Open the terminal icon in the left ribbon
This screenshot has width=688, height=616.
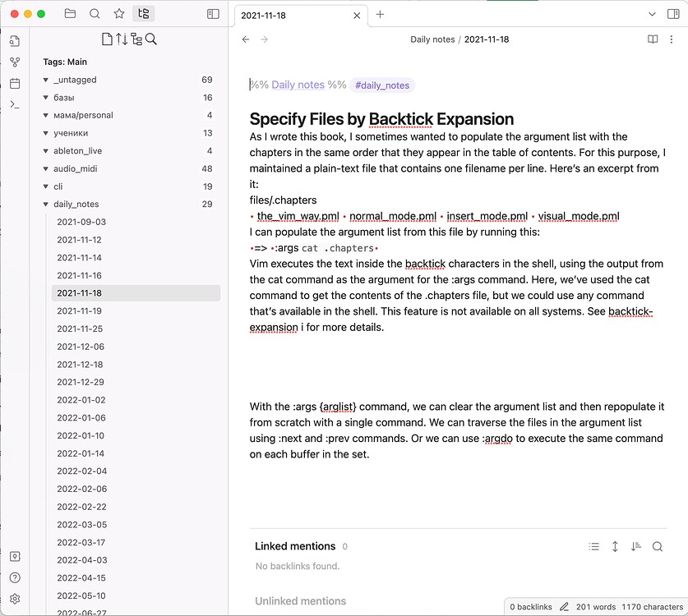pyautogui.click(x=14, y=103)
